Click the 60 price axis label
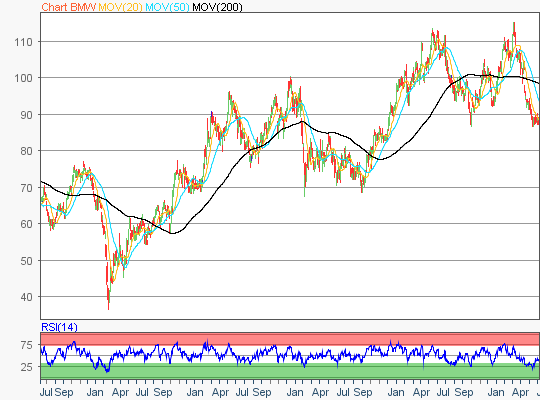This screenshot has width=540, height=400. coord(27,224)
